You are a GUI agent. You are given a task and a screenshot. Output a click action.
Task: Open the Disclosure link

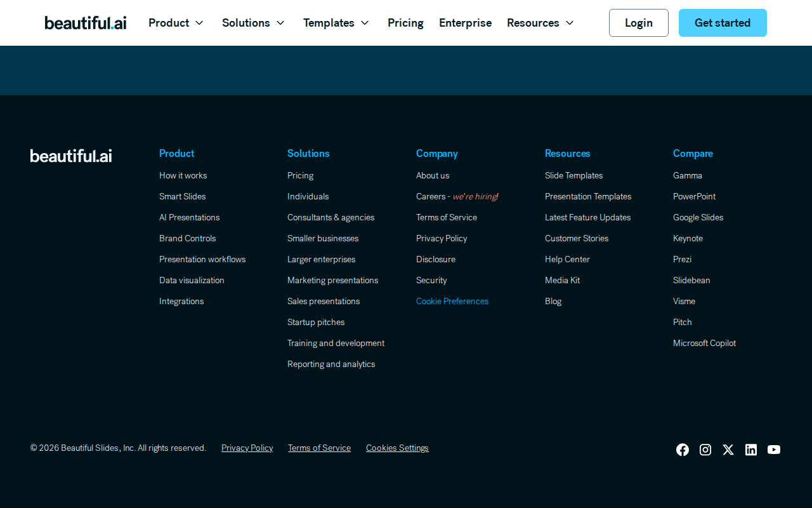tap(436, 259)
